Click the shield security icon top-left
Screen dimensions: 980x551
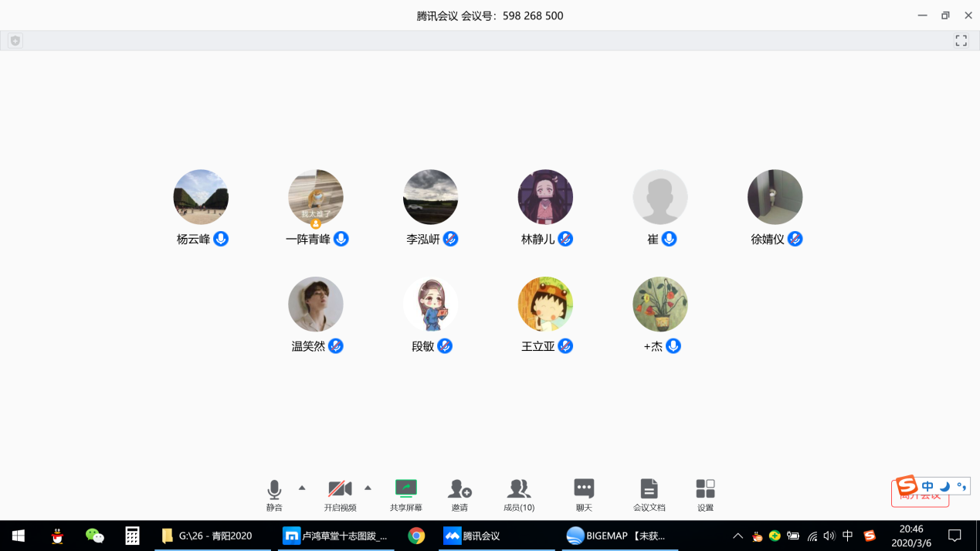point(15,41)
